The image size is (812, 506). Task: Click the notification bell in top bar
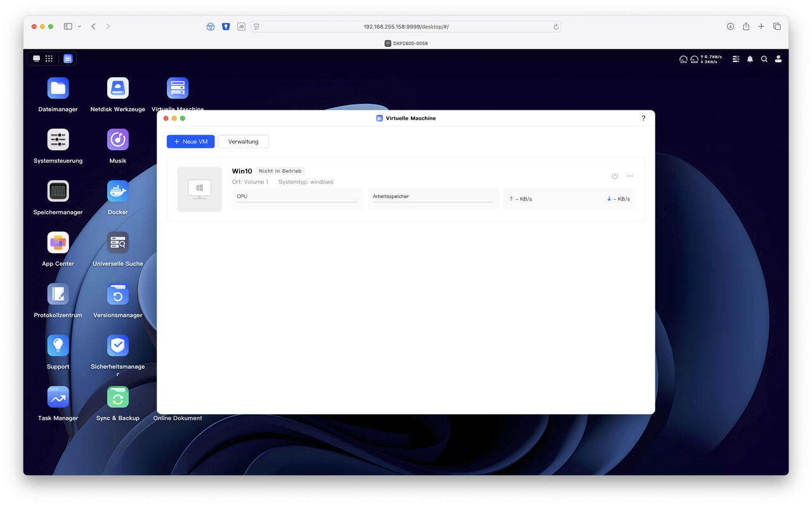(x=750, y=59)
